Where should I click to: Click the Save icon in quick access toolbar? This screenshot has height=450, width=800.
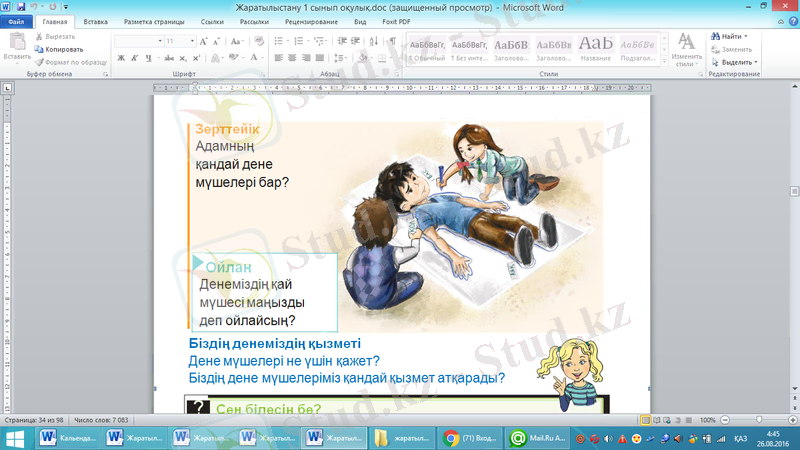[x=21, y=6]
